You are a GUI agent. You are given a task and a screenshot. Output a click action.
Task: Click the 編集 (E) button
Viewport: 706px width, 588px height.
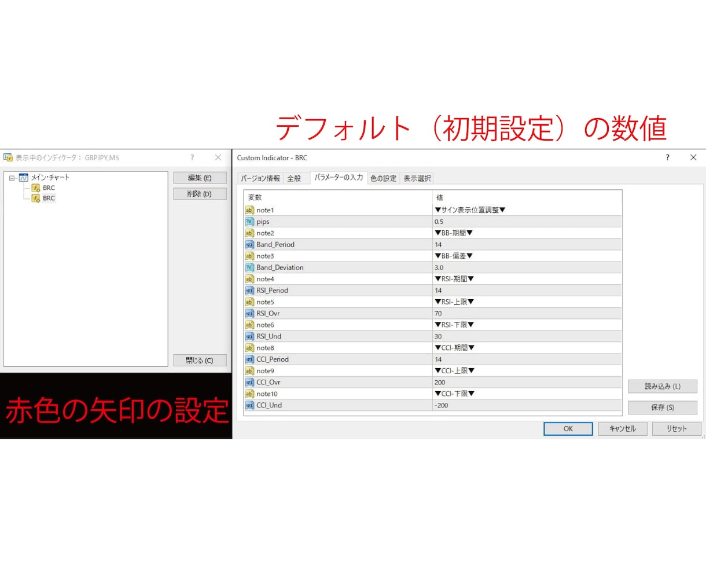(200, 178)
